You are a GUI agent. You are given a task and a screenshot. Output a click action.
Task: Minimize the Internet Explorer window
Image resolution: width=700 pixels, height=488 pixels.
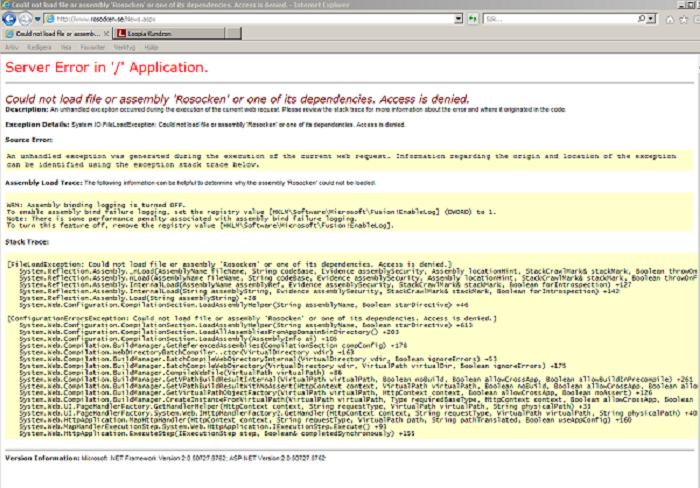[x=681, y=5]
